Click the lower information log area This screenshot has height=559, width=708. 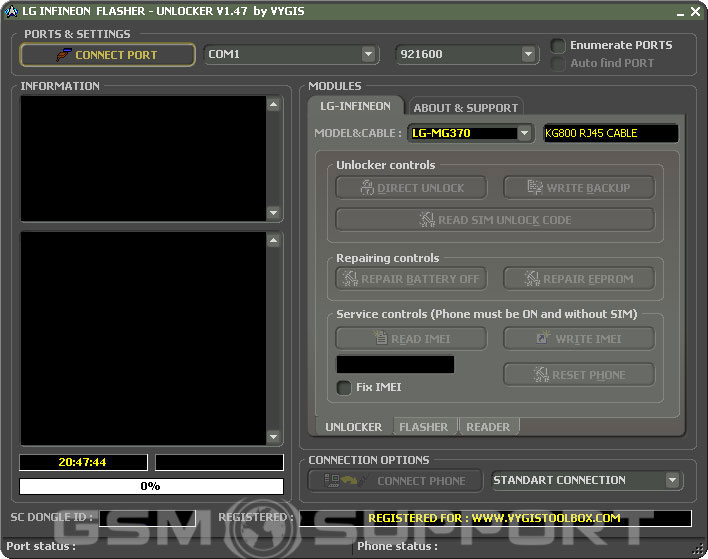click(x=144, y=339)
